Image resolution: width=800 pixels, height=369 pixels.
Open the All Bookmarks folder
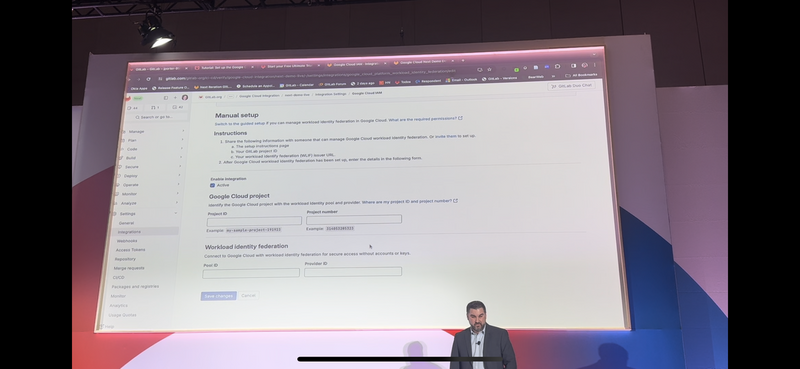click(581, 75)
